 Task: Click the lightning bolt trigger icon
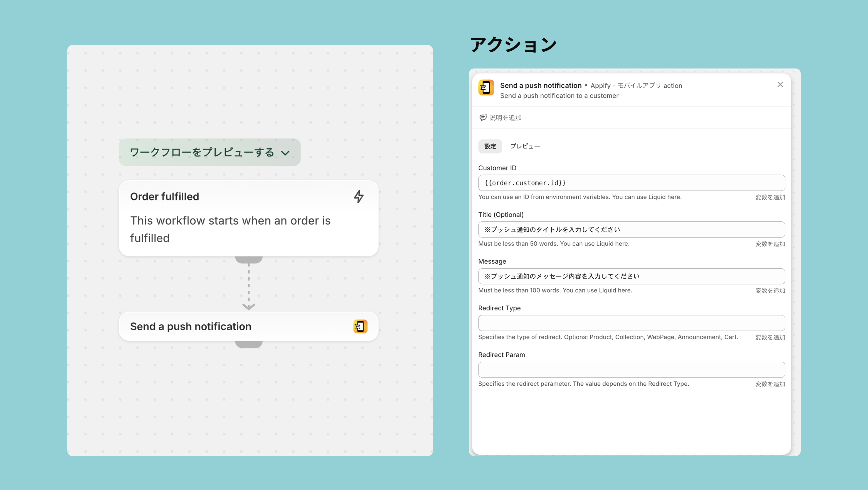point(359,197)
